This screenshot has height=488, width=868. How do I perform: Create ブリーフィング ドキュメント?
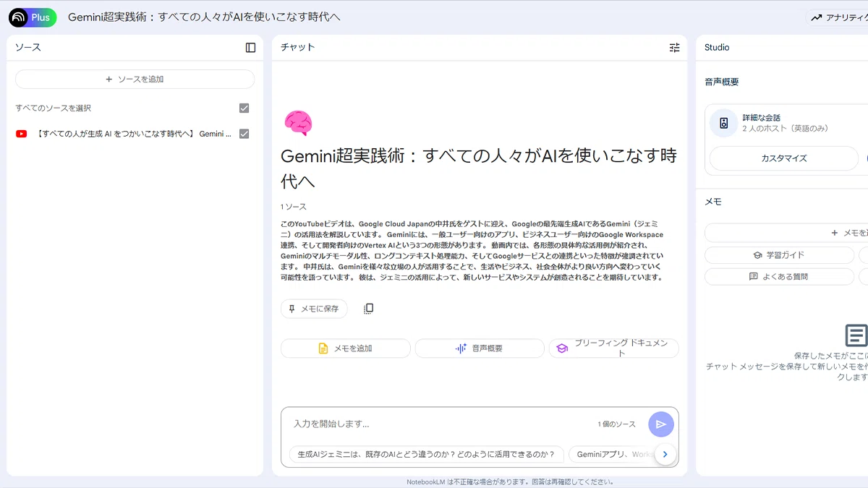click(x=614, y=348)
